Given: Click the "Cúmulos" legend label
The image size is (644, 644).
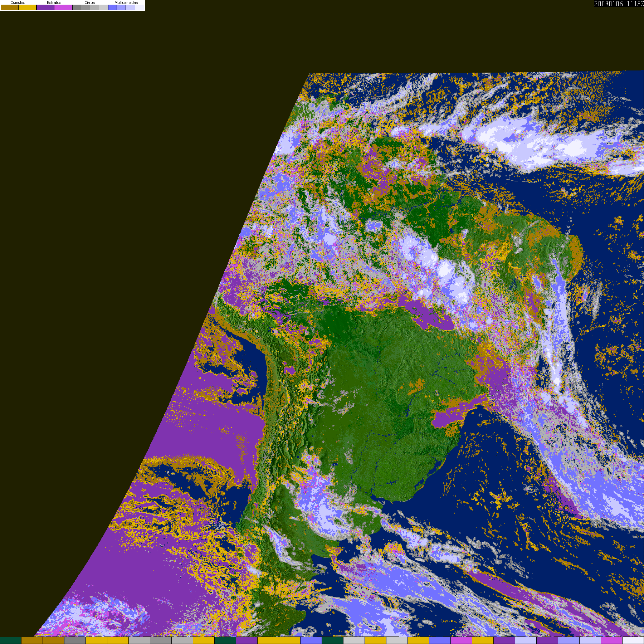Looking at the screenshot, I should coord(18,3).
